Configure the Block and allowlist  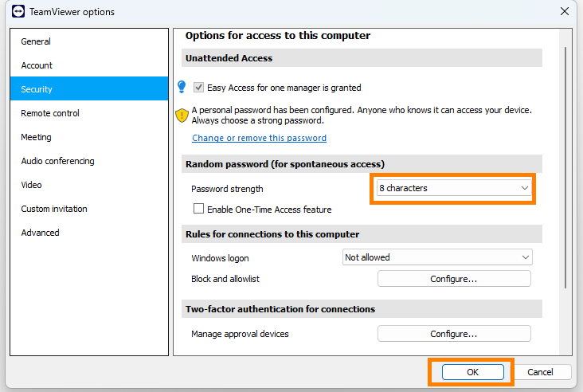pos(454,279)
